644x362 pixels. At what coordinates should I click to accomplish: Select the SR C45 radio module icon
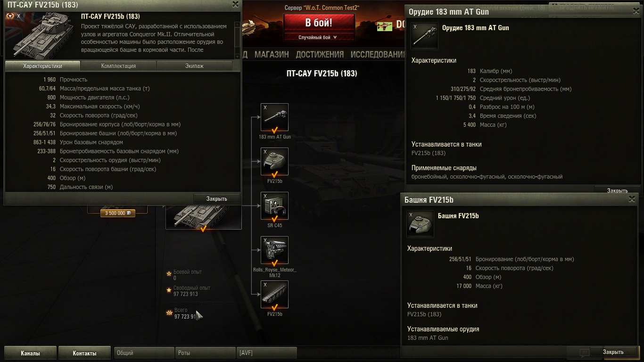pos(274,206)
